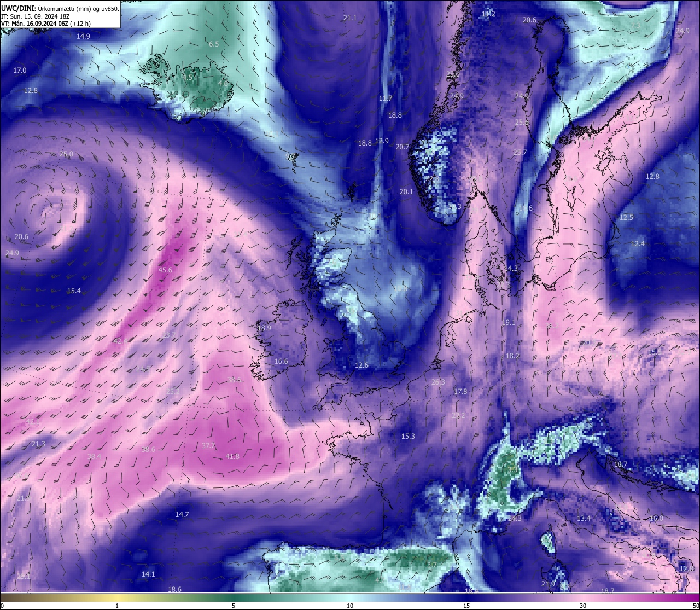
Task: Click the 16.0 value label
Action: click(656, 518)
